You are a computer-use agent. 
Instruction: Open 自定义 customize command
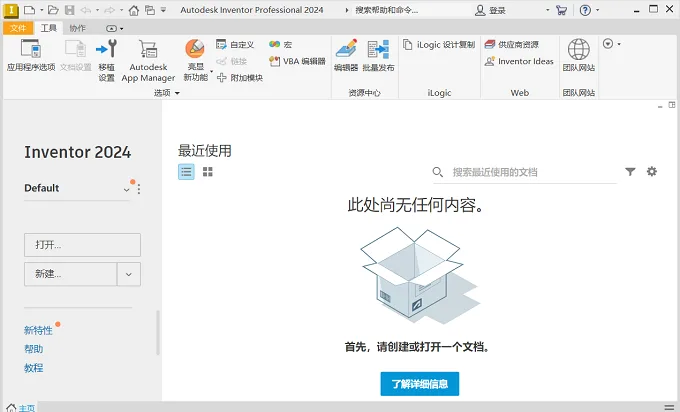click(x=235, y=44)
